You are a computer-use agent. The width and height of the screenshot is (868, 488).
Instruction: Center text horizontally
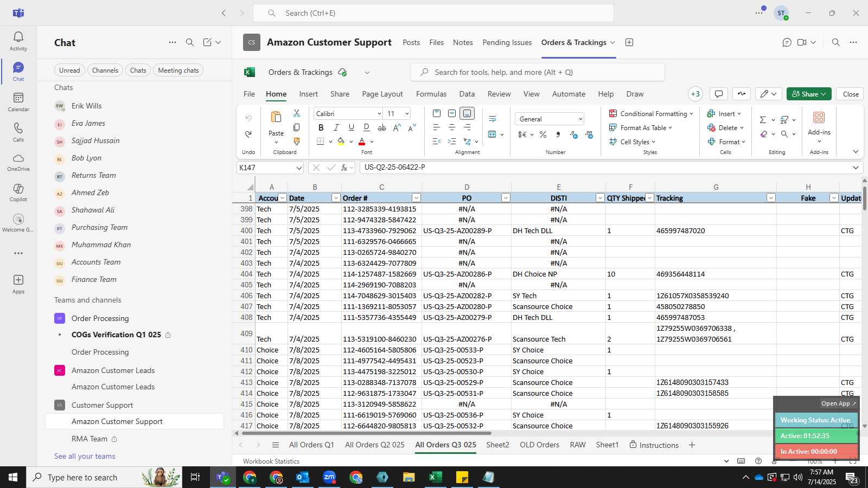[452, 127]
